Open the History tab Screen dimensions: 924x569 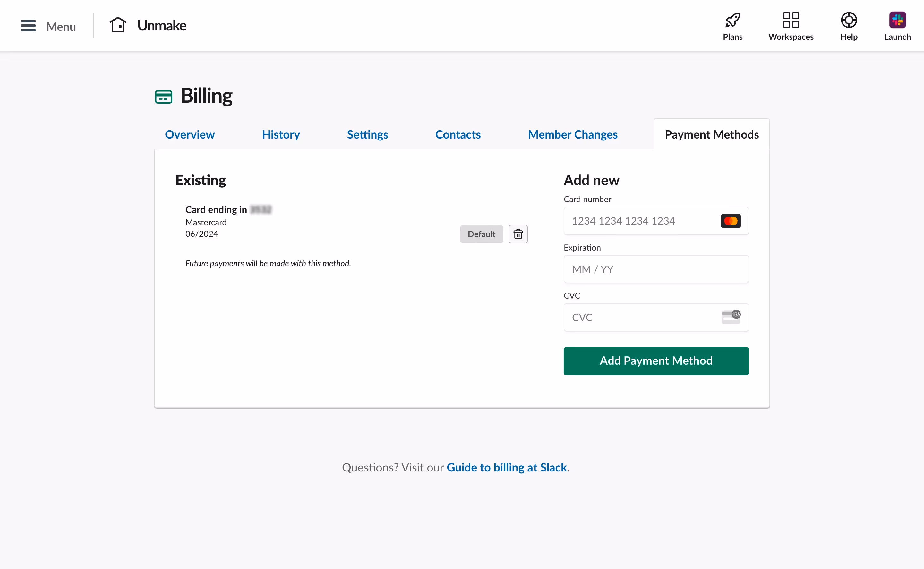point(280,134)
